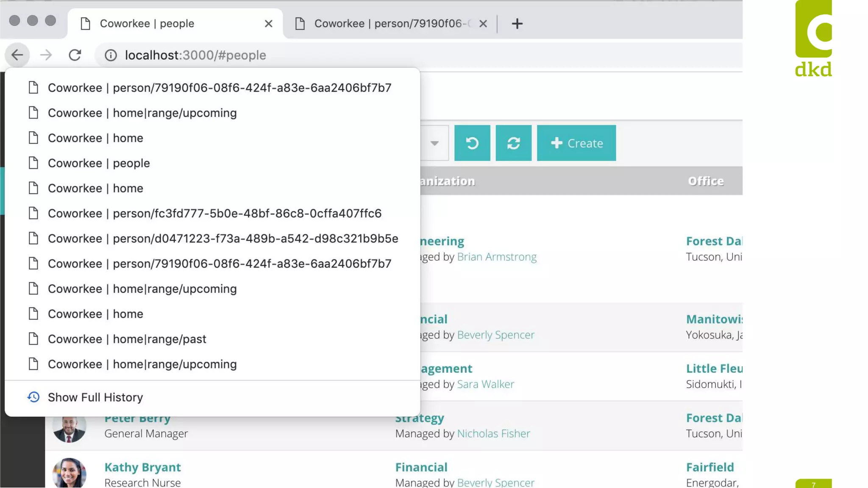This screenshot has height=488, width=868.
Task: Click Kathy Bryant's profile photo thumbnail
Action: [x=69, y=473]
